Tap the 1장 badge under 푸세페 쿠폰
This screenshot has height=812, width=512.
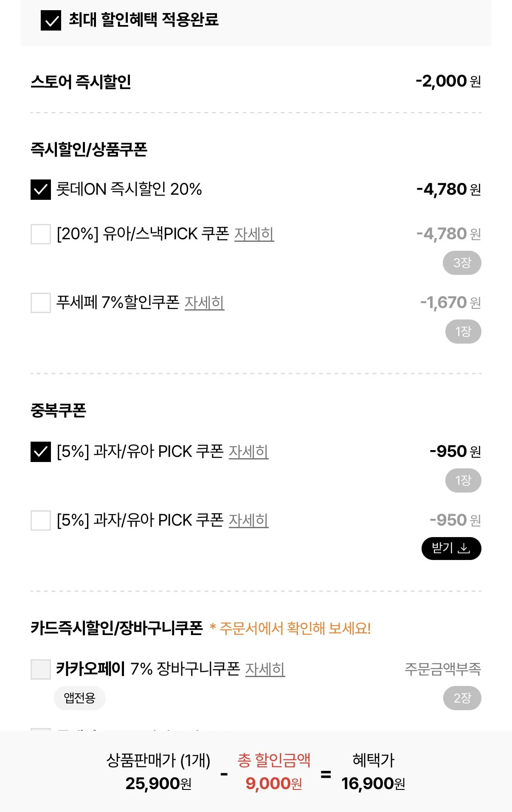463,332
